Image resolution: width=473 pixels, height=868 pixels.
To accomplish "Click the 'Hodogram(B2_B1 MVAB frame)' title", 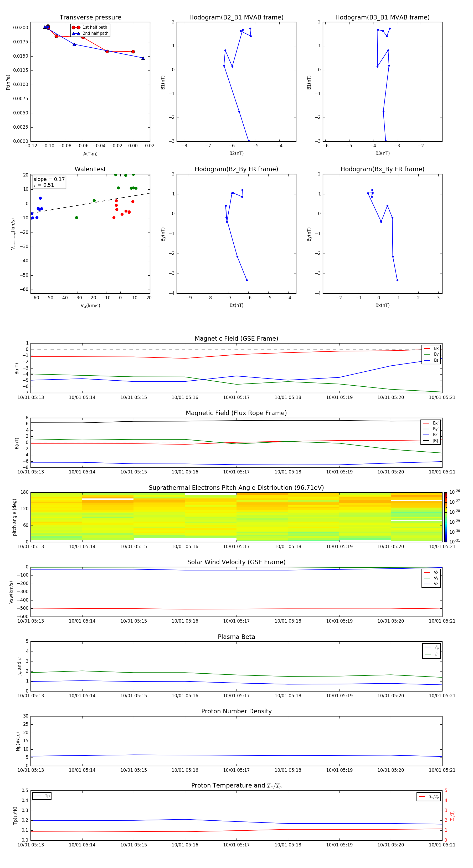I will pos(236,18).
